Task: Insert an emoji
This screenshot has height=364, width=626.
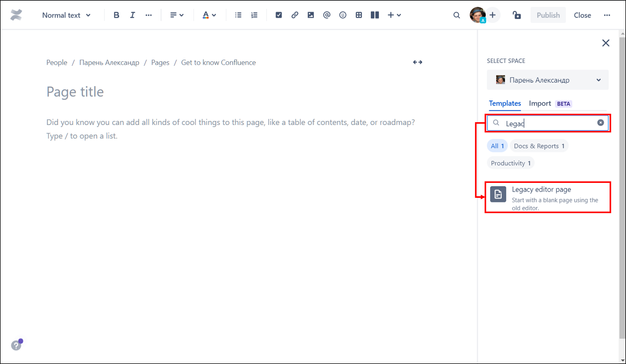Action: point(343,15)
